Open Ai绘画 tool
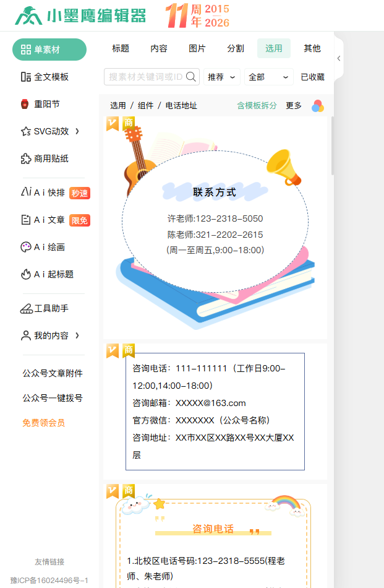 click(49, 247)
